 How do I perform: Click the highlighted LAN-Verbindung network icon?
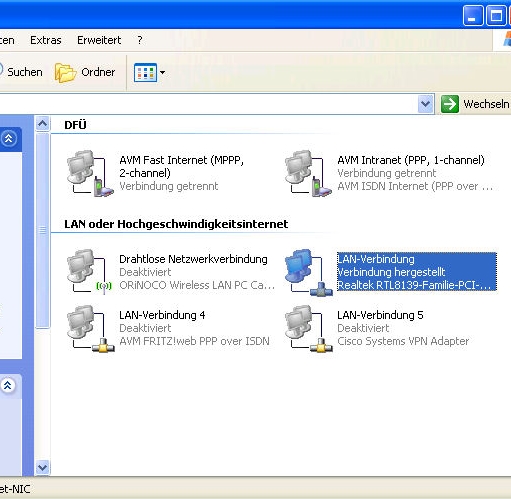[x=308, y=272]
